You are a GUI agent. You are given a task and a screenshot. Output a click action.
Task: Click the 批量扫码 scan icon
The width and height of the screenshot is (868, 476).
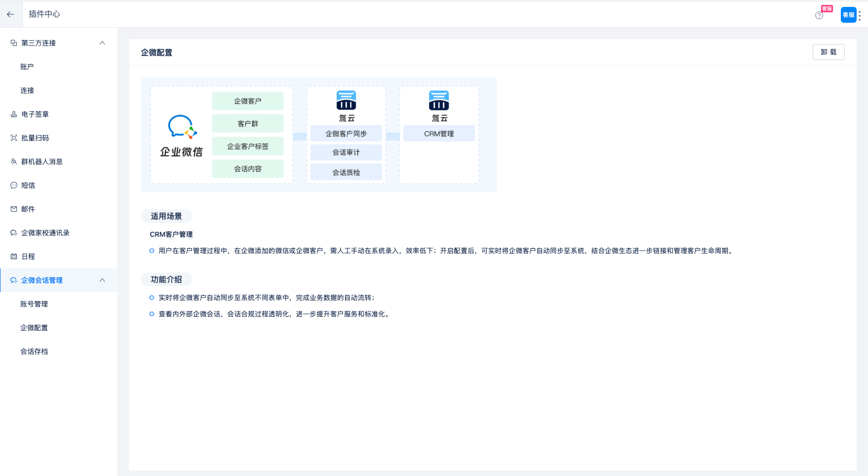click(14, 138)
